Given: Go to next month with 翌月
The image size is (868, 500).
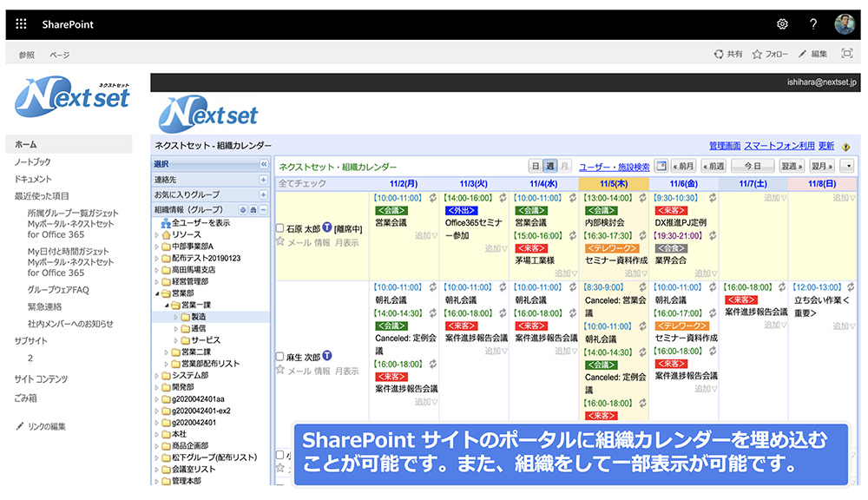Looking at the screenshot, I should (821, 166).
